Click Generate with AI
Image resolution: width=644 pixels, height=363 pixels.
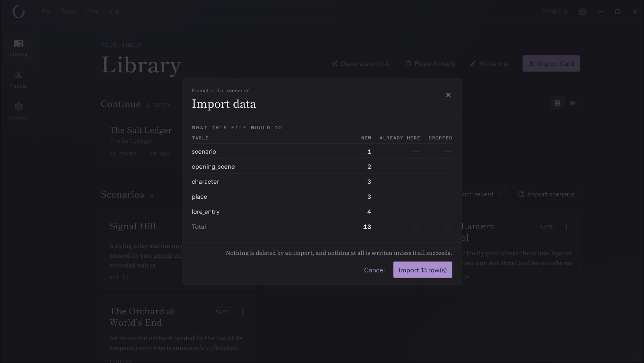click(x=361, y=63)
